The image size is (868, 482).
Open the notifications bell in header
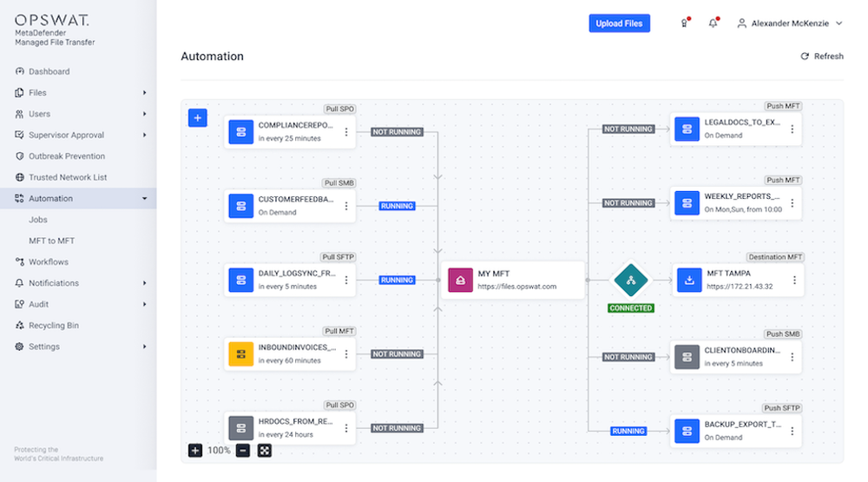pos(713,23)
